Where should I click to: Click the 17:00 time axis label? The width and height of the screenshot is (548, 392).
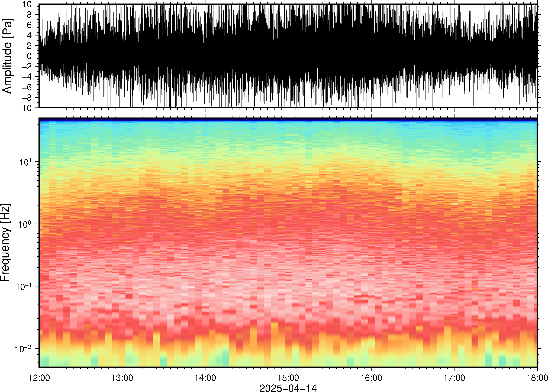point(454,378)
